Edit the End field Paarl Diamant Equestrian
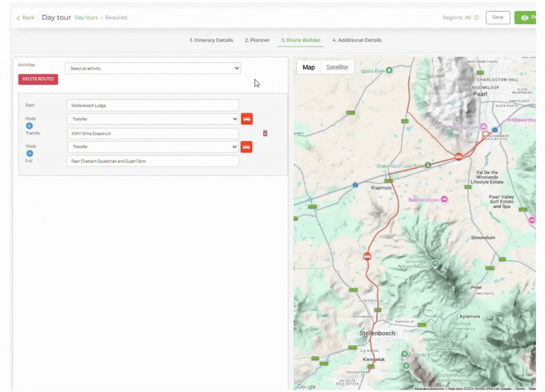Screen dimensions: 545x392 [153, 161]
